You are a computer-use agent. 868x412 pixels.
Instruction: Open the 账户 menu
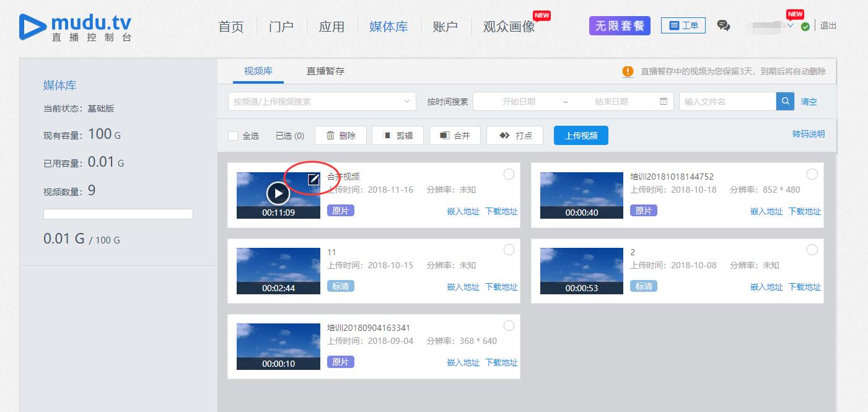point(445,27)
